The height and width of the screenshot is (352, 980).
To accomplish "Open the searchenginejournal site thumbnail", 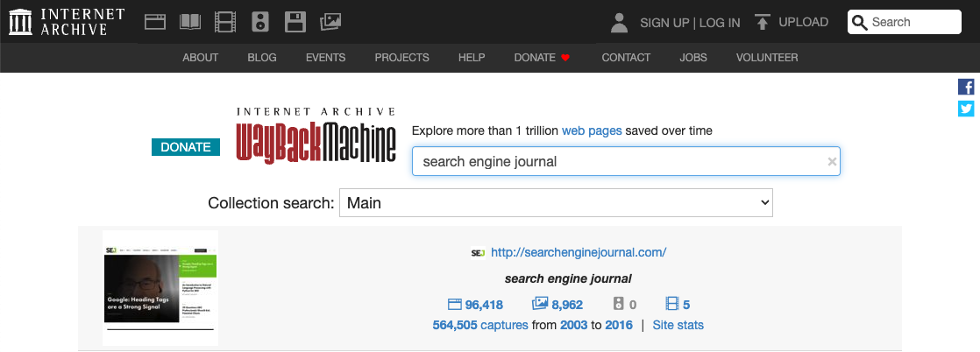I will click(160, 288).
